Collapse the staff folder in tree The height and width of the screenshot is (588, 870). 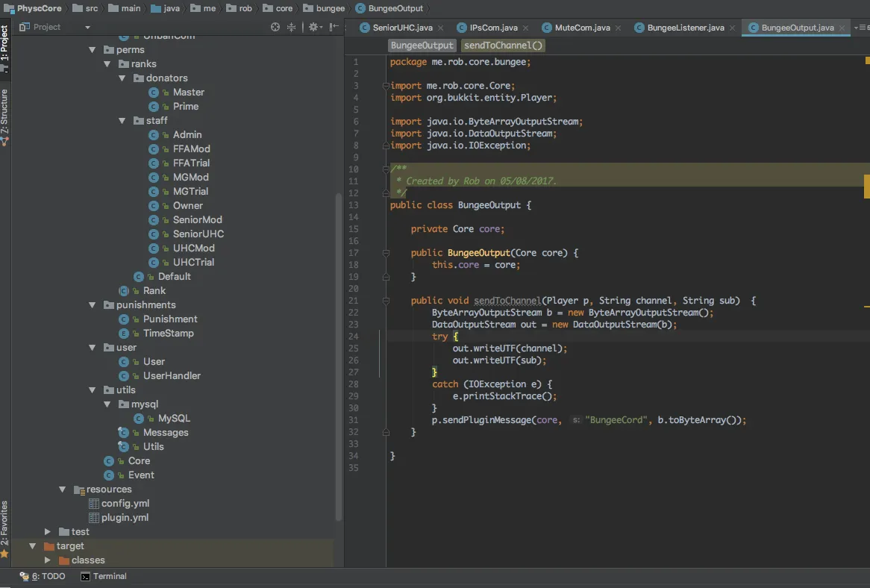tap(122, 121)
